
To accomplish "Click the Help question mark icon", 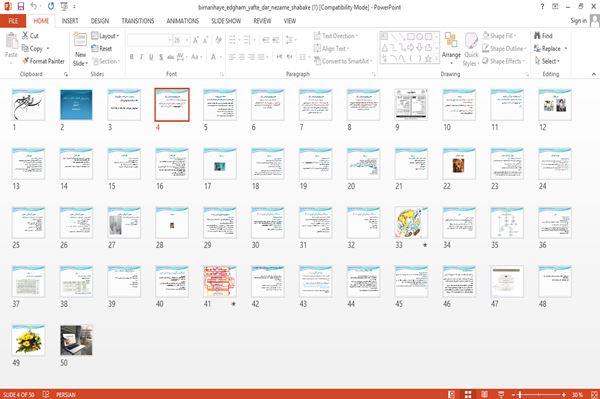I will (x=542, y=7).
